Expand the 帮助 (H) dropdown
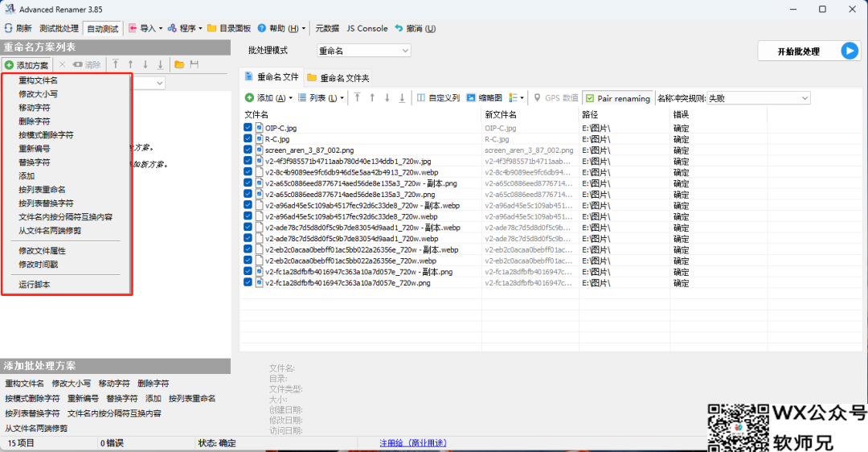 pos(303,28)
